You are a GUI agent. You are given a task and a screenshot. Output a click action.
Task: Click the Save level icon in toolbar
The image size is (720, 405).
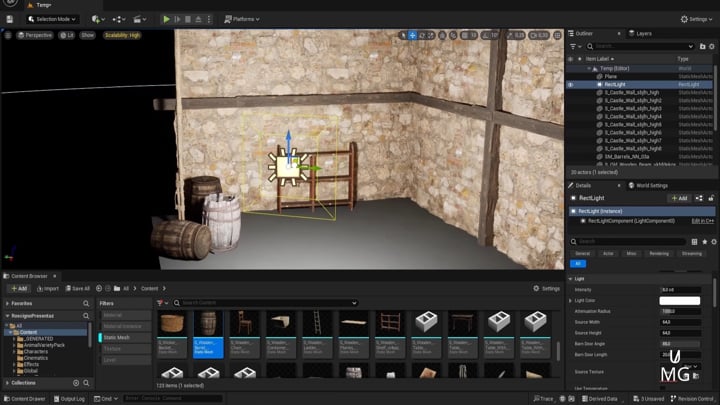pyautogui.click(x=10, y=19)
